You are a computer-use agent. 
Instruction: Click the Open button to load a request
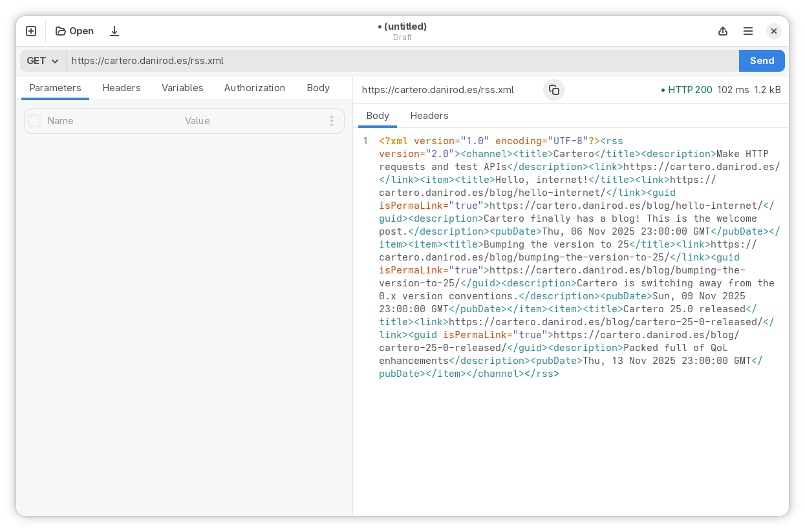74,30
